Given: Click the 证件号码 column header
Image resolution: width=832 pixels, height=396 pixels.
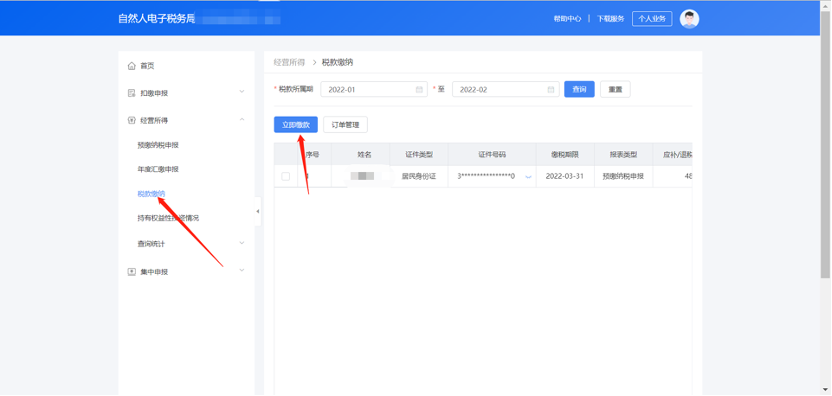Looking at the screenshot, I should (x=492, y=154).
